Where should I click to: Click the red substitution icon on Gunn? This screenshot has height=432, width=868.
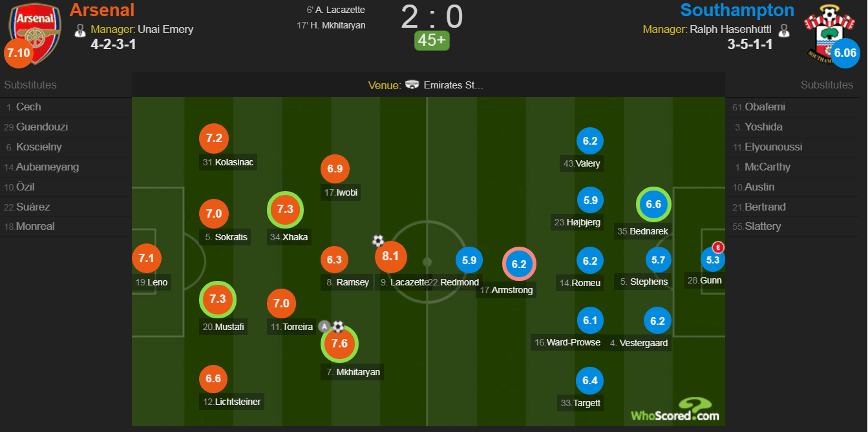[x=717, y=247]
